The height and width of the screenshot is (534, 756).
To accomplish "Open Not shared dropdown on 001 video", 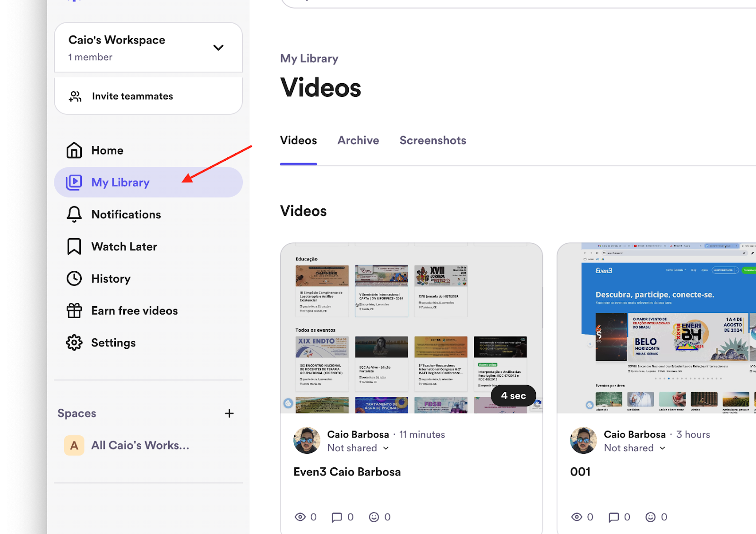I will click(635, 448).
